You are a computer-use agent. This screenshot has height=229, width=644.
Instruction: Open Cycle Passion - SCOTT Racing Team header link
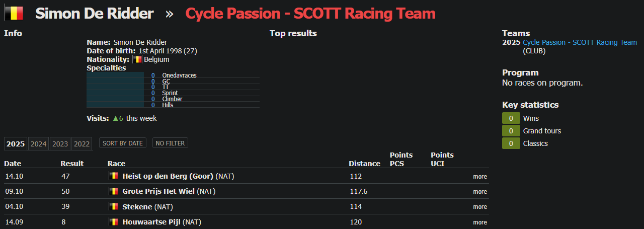point(310,14)
